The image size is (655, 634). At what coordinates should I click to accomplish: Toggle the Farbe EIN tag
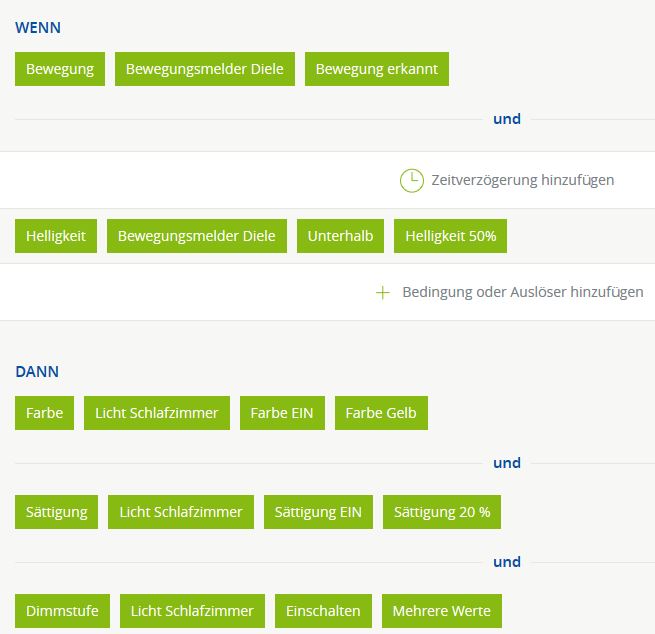click(x=282, y=413)
